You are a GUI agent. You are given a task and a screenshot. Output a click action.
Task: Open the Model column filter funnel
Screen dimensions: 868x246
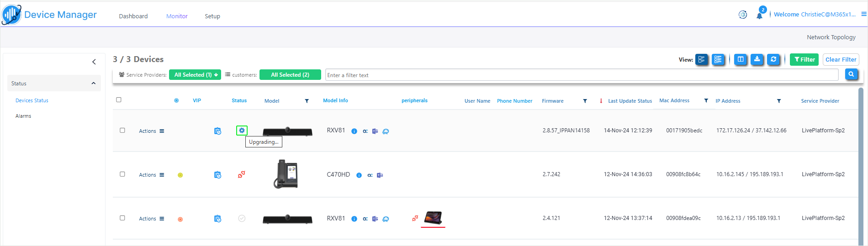point(307,101)
